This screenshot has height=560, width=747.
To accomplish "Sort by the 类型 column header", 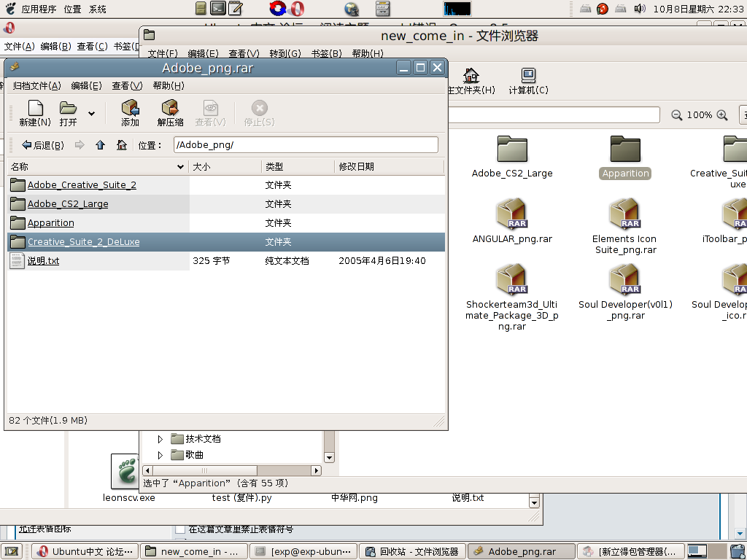I will click(x=298, y=167).
